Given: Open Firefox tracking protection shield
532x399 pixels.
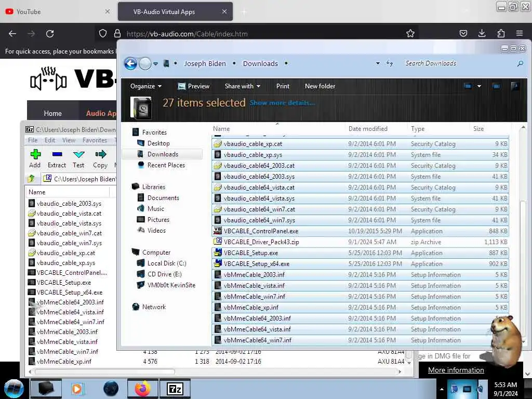Looking at the screenshot, I should (103, 33).
